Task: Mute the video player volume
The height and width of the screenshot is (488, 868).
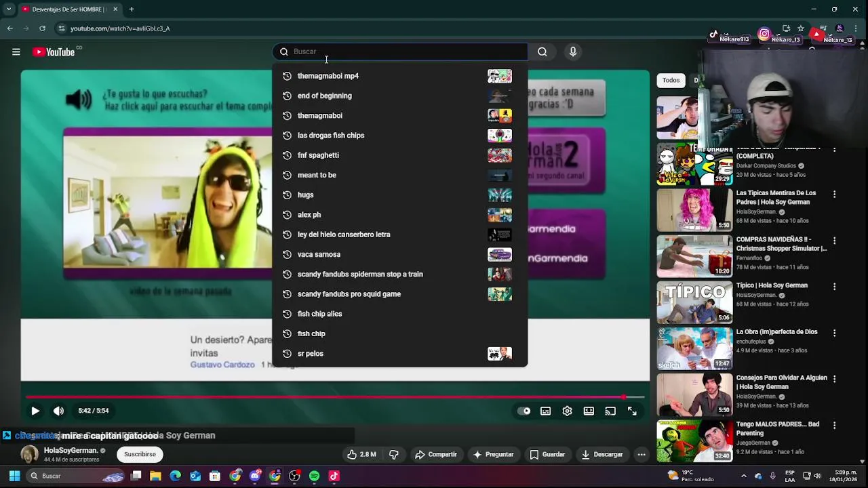Action: 59,411
